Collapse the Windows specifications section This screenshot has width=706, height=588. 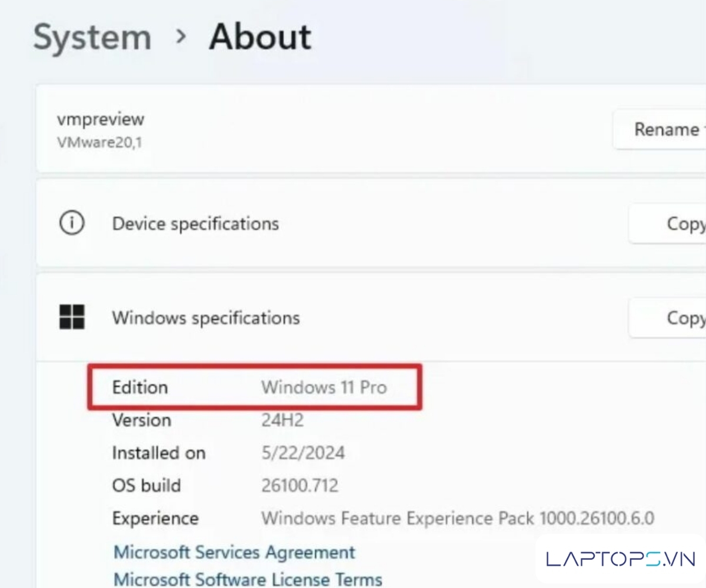(x=206, y=318)
